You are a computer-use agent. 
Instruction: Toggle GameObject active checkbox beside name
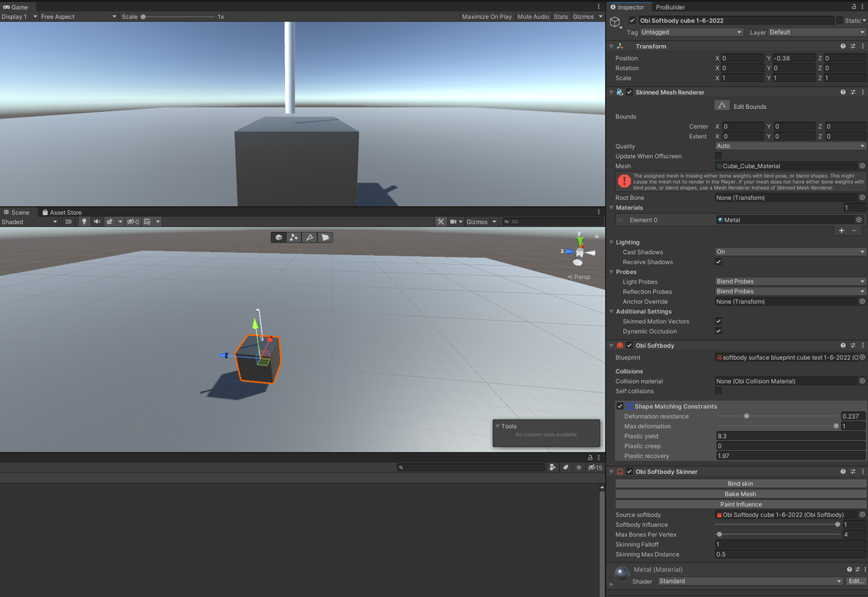(632, 20)
